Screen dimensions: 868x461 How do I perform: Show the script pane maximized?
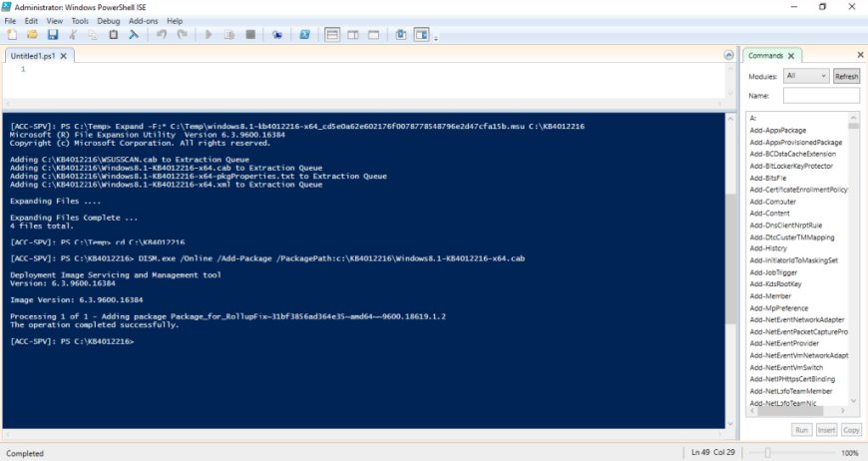[374, 35]
